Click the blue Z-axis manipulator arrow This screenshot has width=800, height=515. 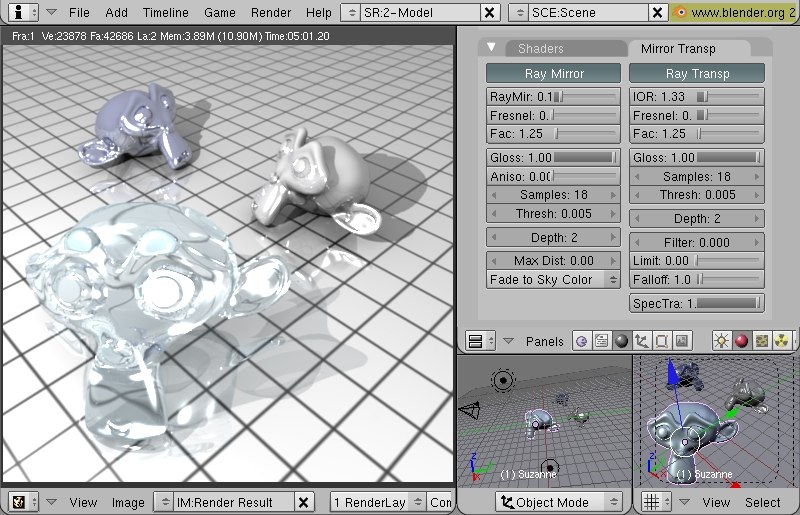coord(673,372)
